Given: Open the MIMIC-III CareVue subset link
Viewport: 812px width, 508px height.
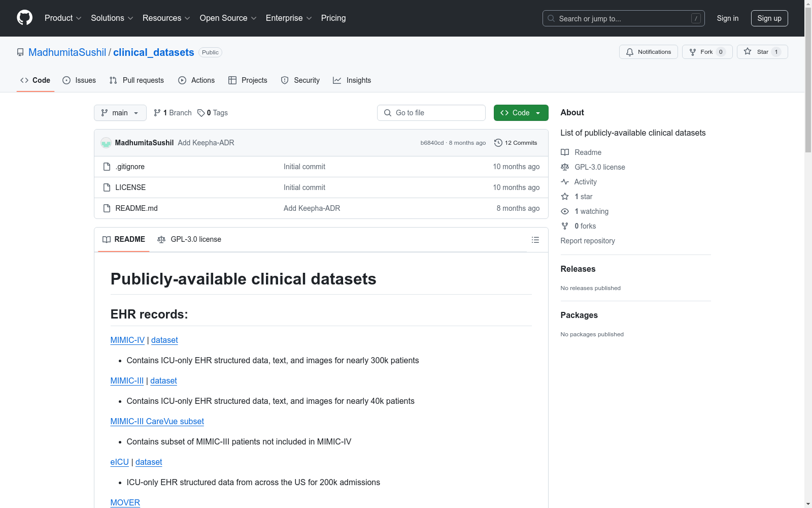Looking at the screenshot, I should click(x=157, y=422).
